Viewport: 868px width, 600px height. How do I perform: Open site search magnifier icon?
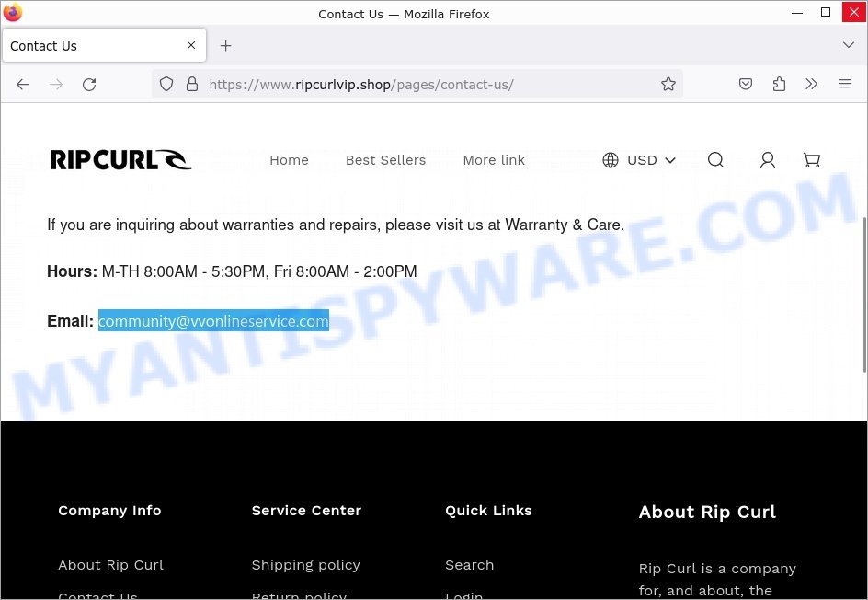click(x=715, y=159)
